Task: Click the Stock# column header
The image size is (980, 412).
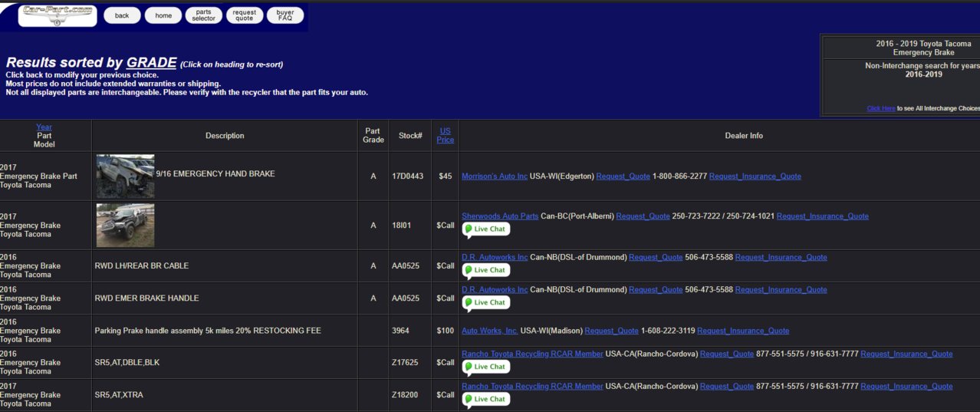Action: click(x=410, y=136)
